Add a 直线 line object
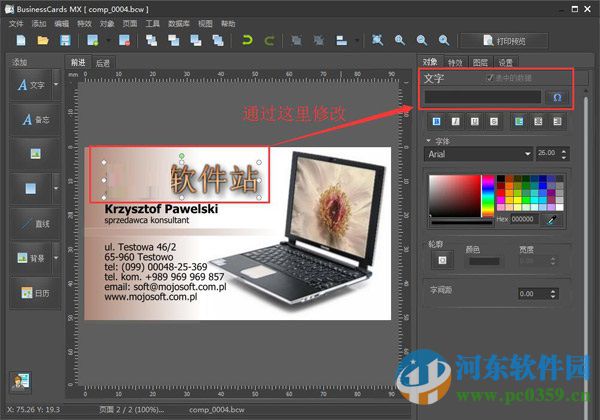The height and width of the screenshot is (420, 600). [35, 223]
